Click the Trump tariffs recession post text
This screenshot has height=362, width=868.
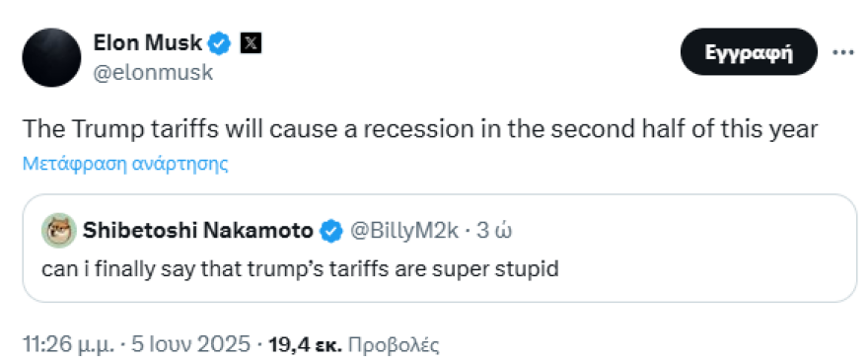pyautogui.click(x=420, y=129)
